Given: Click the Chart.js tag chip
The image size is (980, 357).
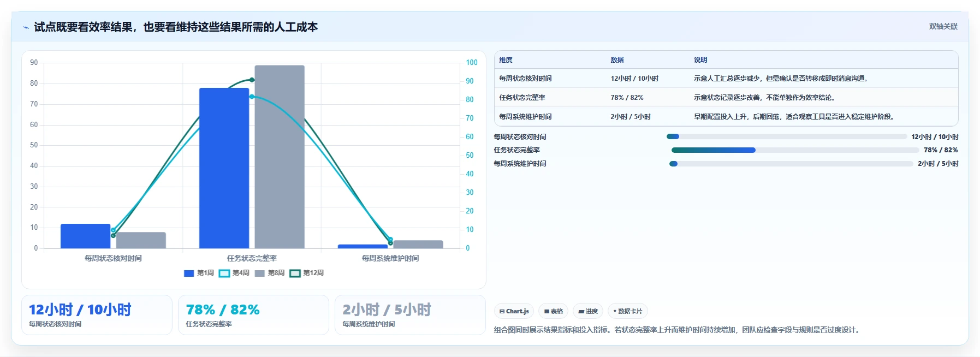Looking at the screenshot, I should 514,311.
